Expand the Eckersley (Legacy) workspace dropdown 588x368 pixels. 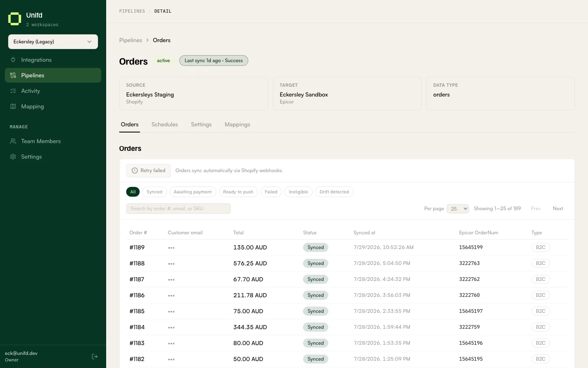click(x=53, y=42)
